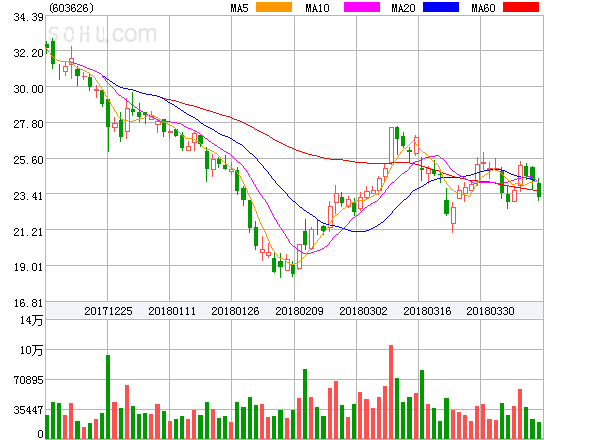This screenshot has height=440, width=600.
Task: Click the orange MA5 legend swatch
Action: tap(274, 7)
